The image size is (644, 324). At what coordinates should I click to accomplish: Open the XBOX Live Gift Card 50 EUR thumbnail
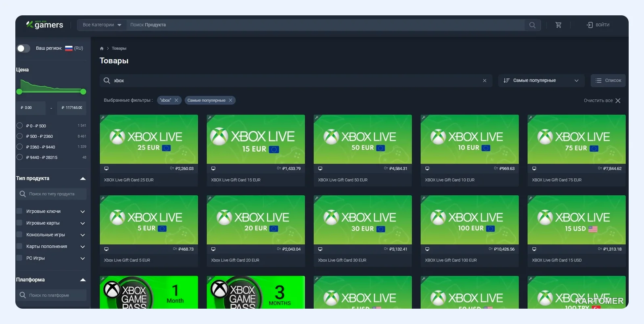pos(363,139)
